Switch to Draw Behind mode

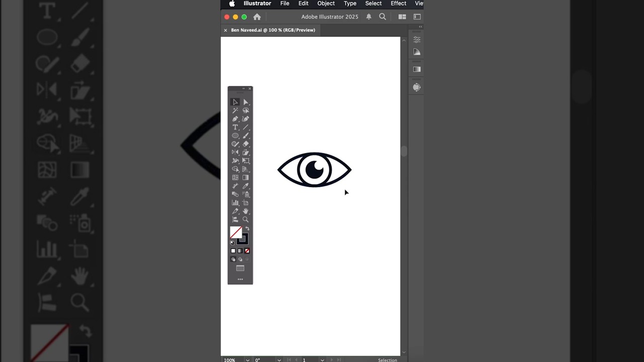240,259
